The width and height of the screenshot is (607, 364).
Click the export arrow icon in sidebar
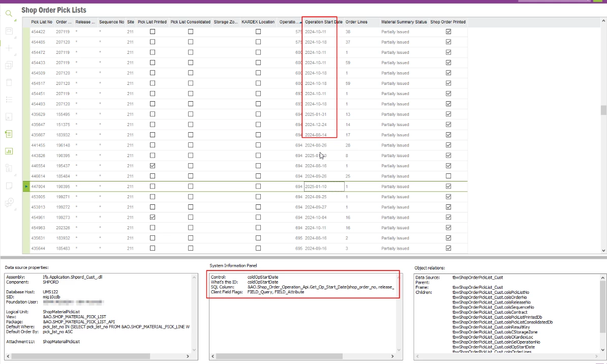(9, 116)
